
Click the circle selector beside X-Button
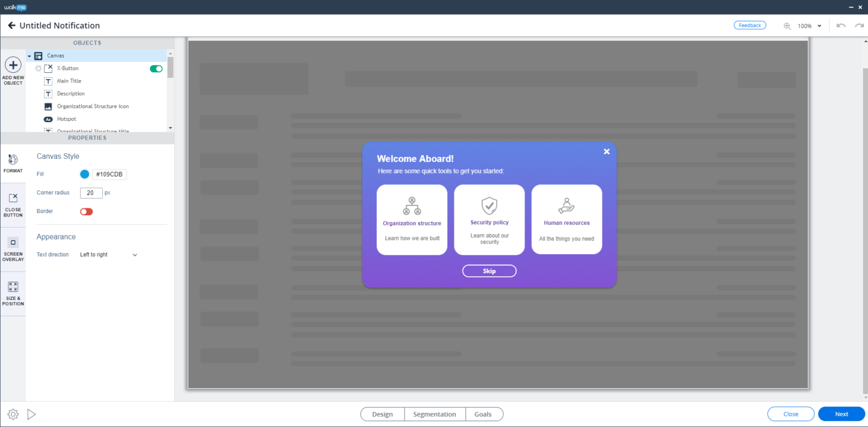[37, 68]
